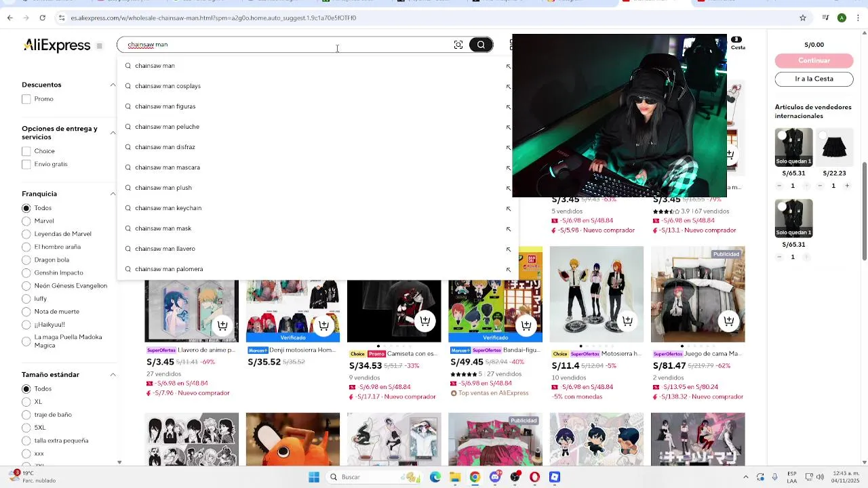Viewport: 868px width, 488px height.
Task: Choose suggestion 'chainsaw man llavero'
Action: 165,249
